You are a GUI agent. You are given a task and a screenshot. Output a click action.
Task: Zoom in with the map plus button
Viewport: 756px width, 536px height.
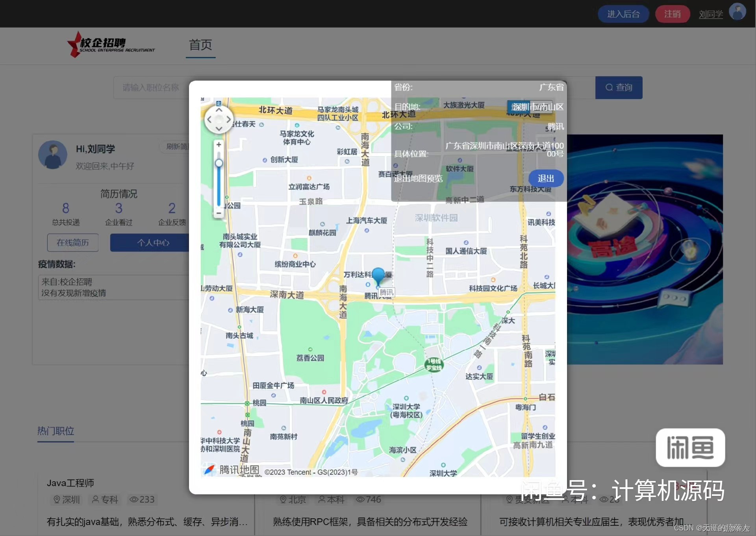click(219, 144)
